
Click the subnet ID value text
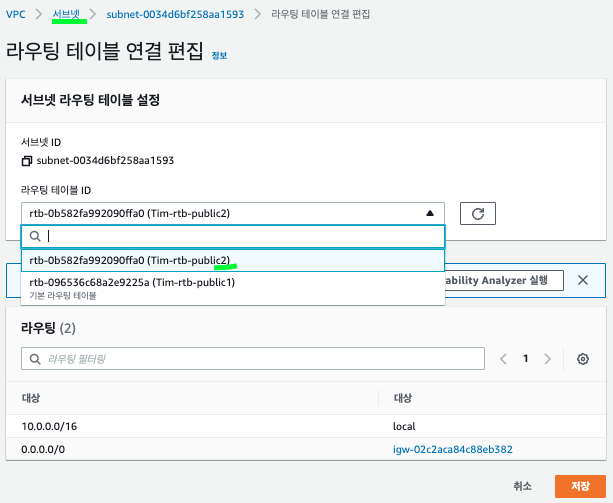(105, 161)
